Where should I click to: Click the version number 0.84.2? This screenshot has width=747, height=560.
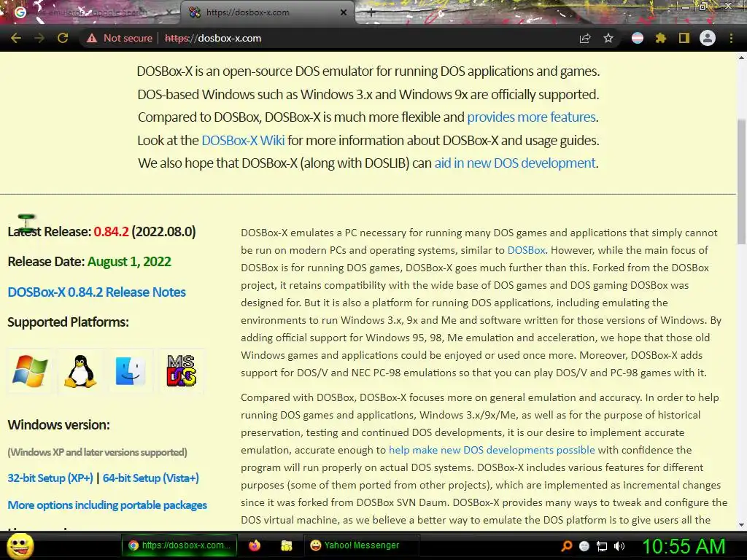pos(111,232)
